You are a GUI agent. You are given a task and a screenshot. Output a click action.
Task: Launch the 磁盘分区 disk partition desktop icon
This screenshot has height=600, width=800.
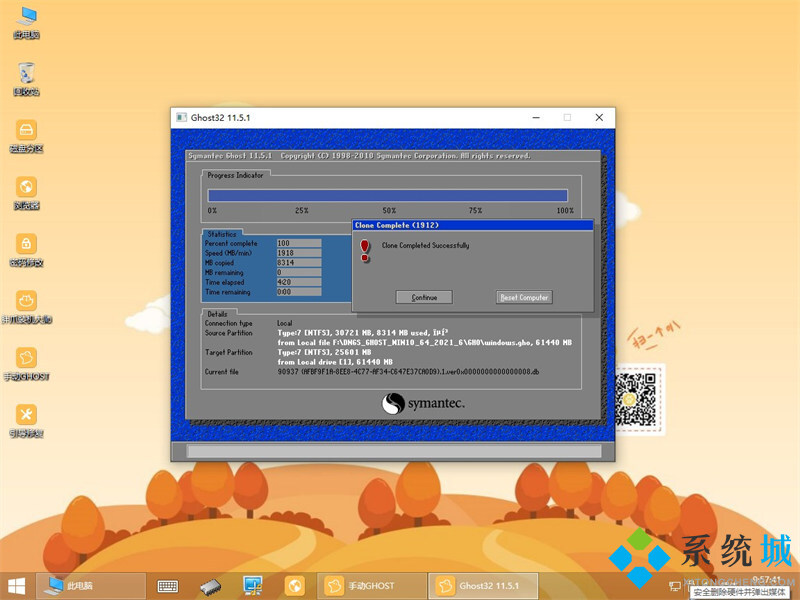tap(26, 137)
